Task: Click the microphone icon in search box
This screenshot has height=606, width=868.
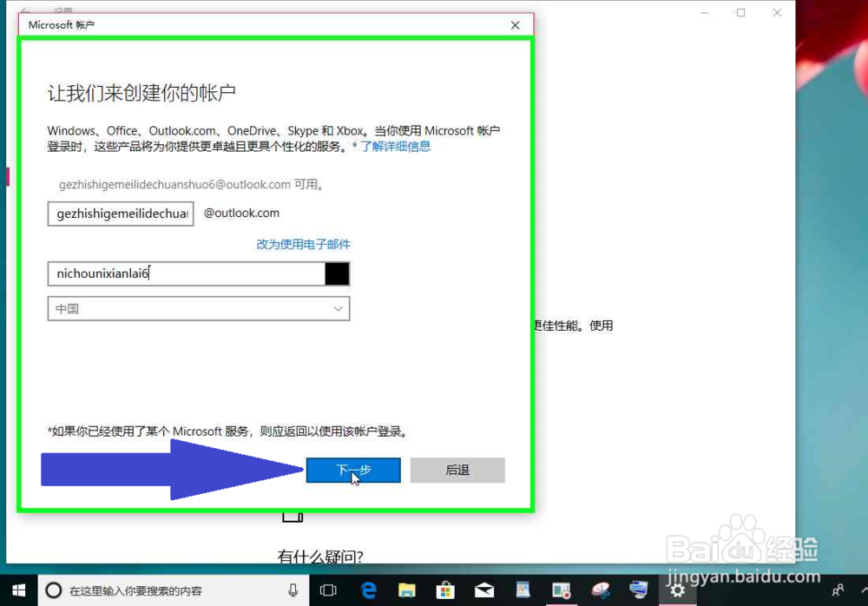Action: [293, 590]
